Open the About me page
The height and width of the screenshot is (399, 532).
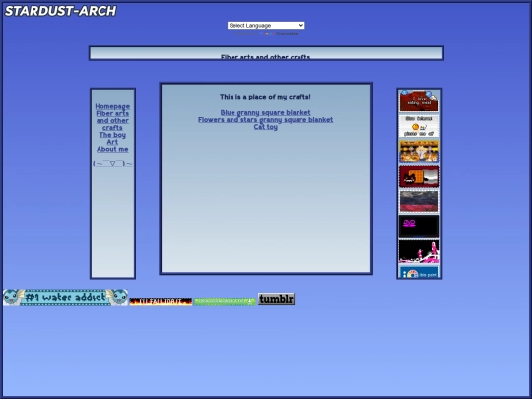point(112,149)
